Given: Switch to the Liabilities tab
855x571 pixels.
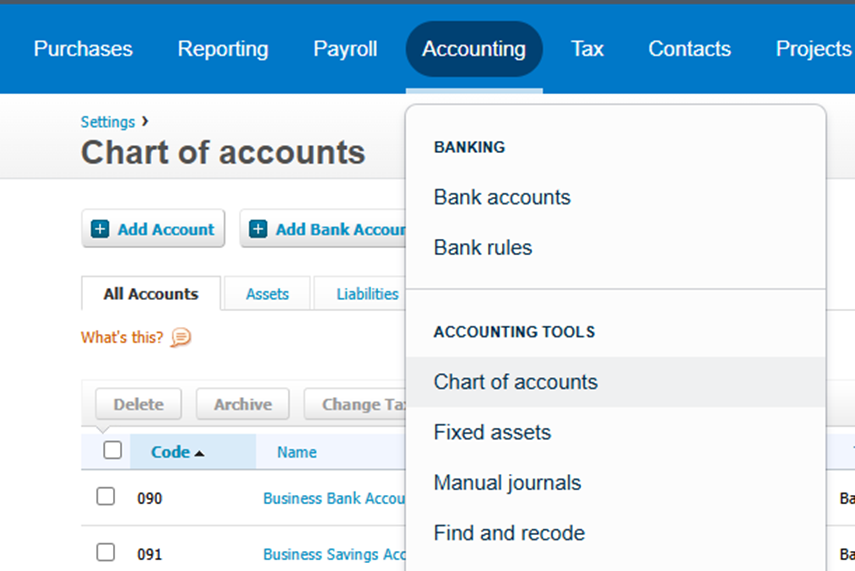Looking at the screenshot, I should pos(367,294).
